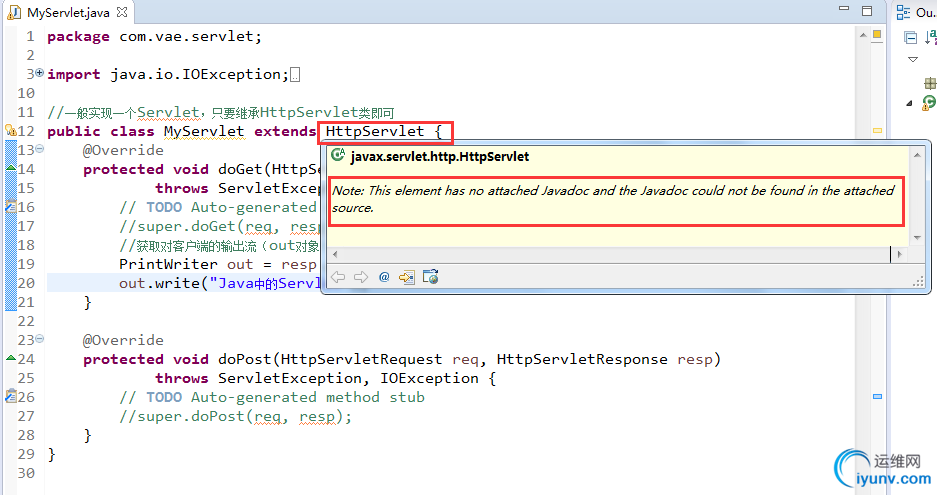Click 'com.vae.servlet' on the package line

(x=186, y=36)
